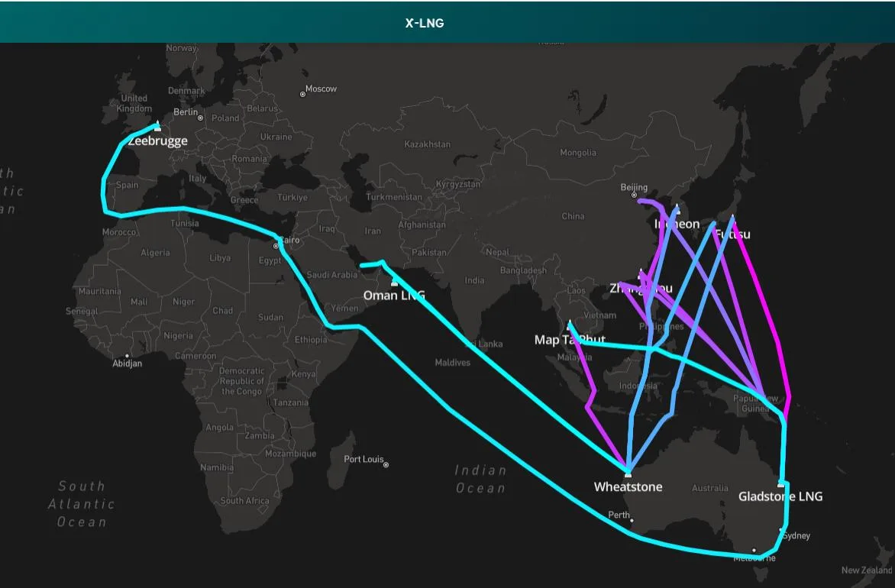Click the Incheon terminal marker
The height and width of the screenshot is (588, 895).
[x=677, y=209]
